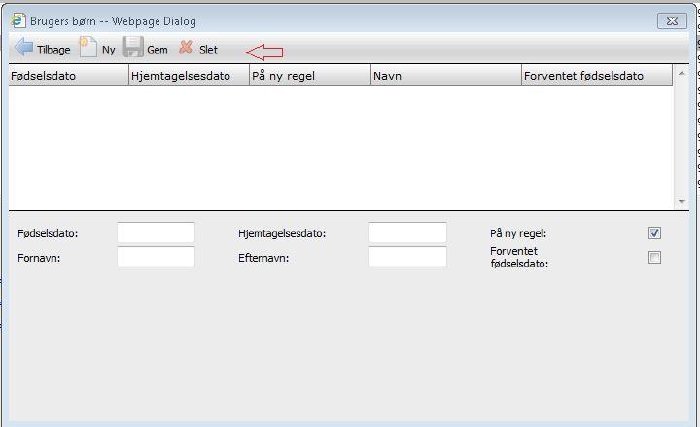Viewport: 700px width, 427px height.
Task: Click the Forventet fødselsdato: form label
Action: tap(519, 257)
